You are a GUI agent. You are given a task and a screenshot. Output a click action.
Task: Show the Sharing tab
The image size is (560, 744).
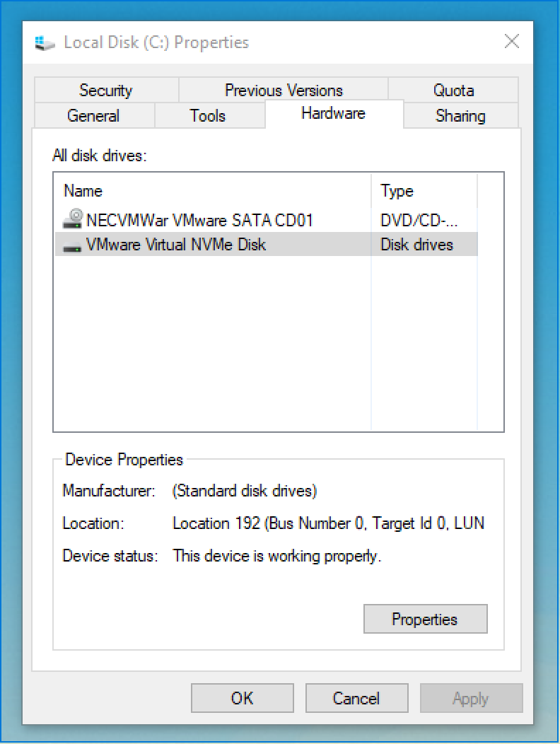tap(460, 116)
